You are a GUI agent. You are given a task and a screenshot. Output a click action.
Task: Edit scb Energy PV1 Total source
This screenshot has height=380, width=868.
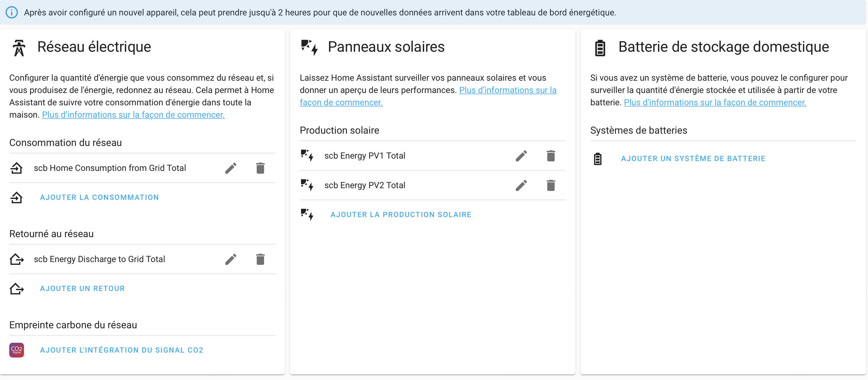tap(521, 156)
